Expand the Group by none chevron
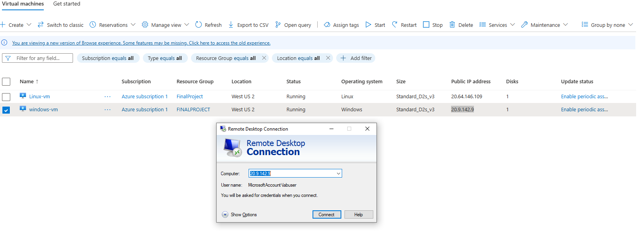The height and width of the screenshot is (234, 644). 631,24
